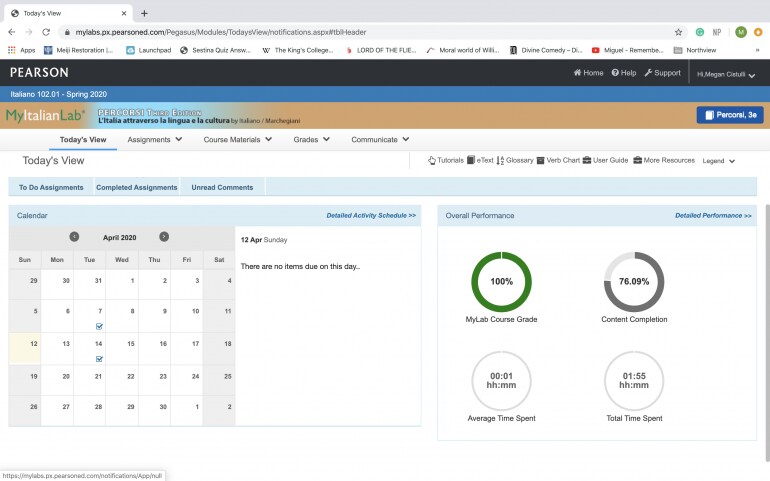Open More Resources
Screen dimensions: 770x481
663,160
